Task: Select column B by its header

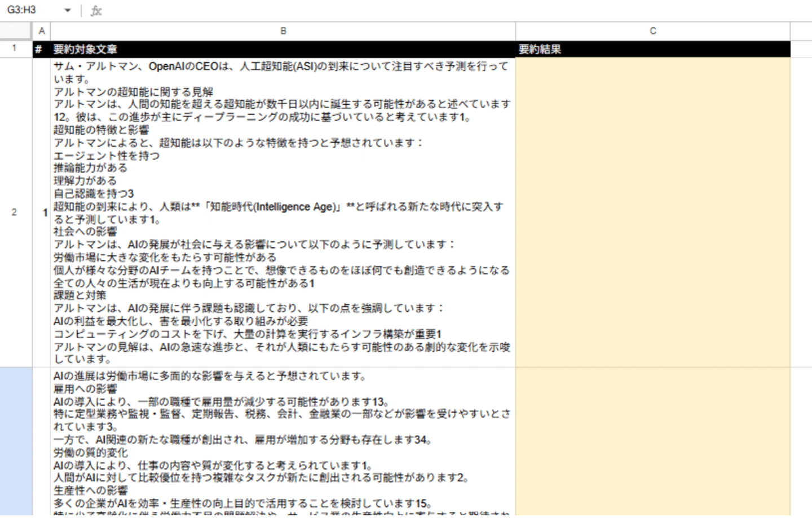Action: (x=283, y=31)
